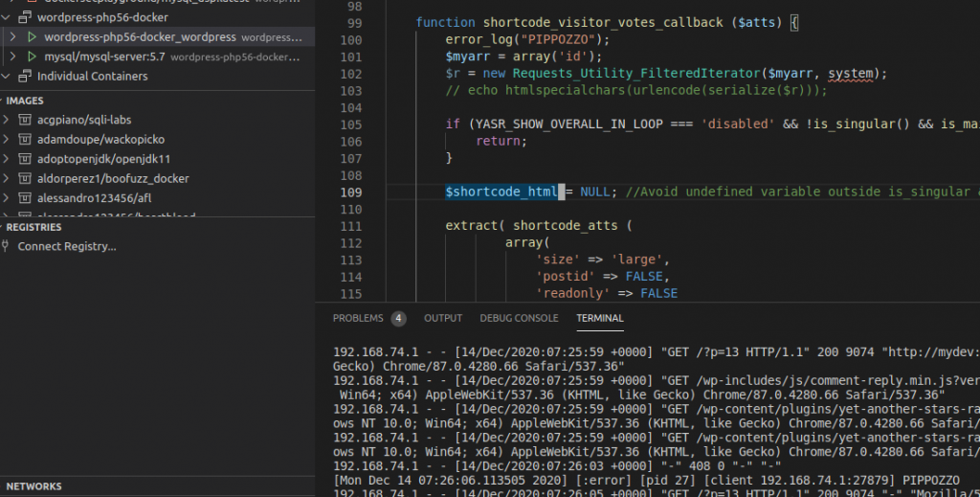Select the acgpiano/sqli-labs image entry
Viewport: 980px width, 497px height.
coord(158,120)
